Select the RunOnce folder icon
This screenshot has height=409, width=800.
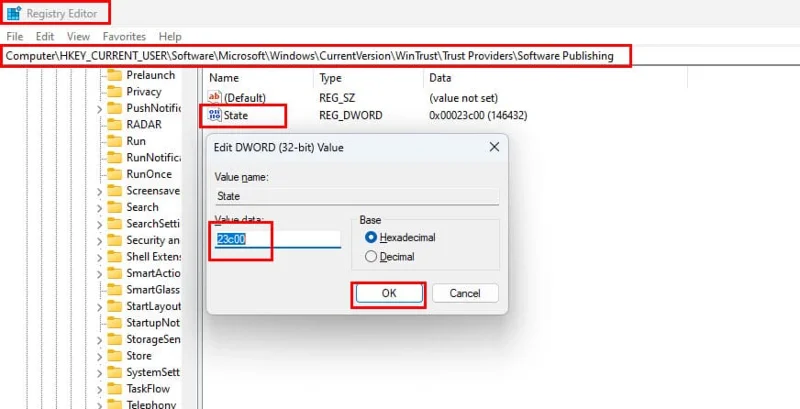(x=115, y=174)
